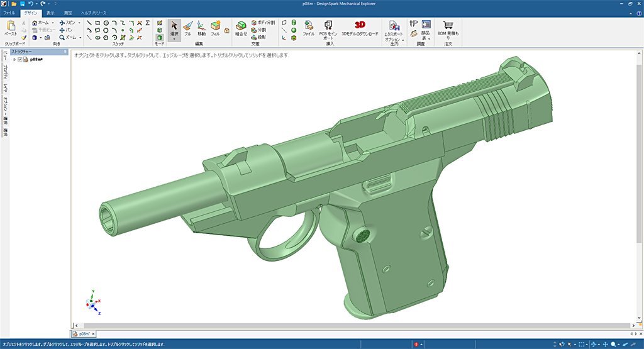The width and height of the screenshot is (644, 349).
Task: Select the パン tool
Action: (65, 30)
